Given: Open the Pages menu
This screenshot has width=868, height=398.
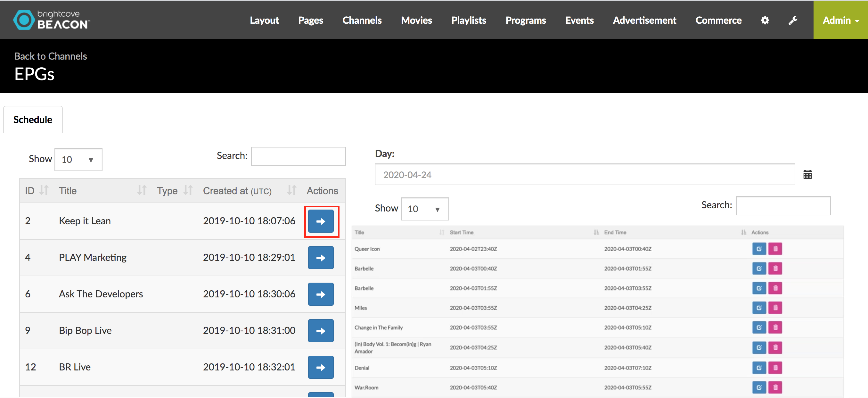Looking at the screenshot, I should coord(310,20).
